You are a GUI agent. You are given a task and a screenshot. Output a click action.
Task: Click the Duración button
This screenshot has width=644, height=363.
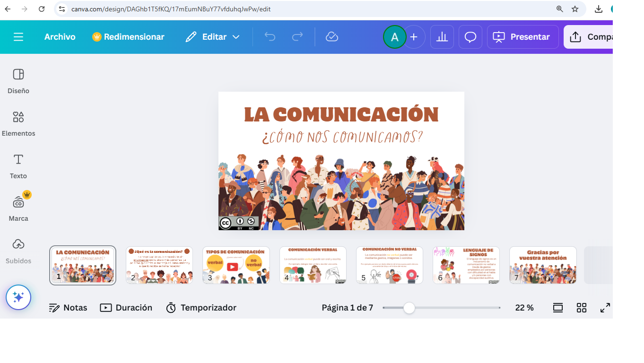coord(126,308)
